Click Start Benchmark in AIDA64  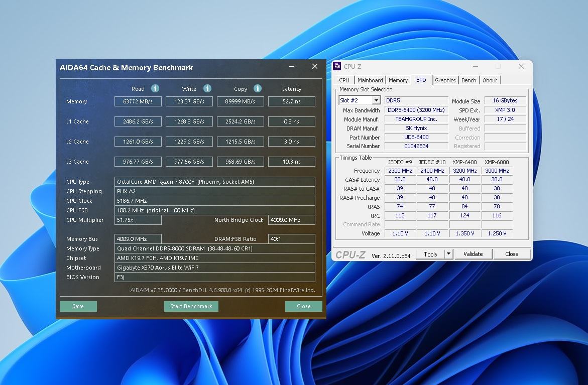click(191, 306)
